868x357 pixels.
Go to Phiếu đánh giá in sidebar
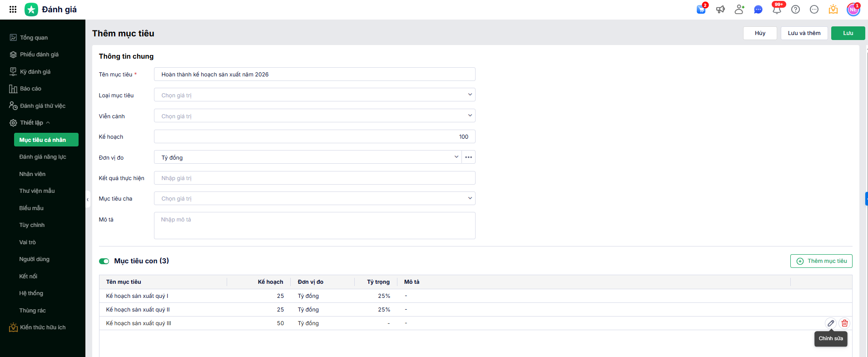click(39, 55)
